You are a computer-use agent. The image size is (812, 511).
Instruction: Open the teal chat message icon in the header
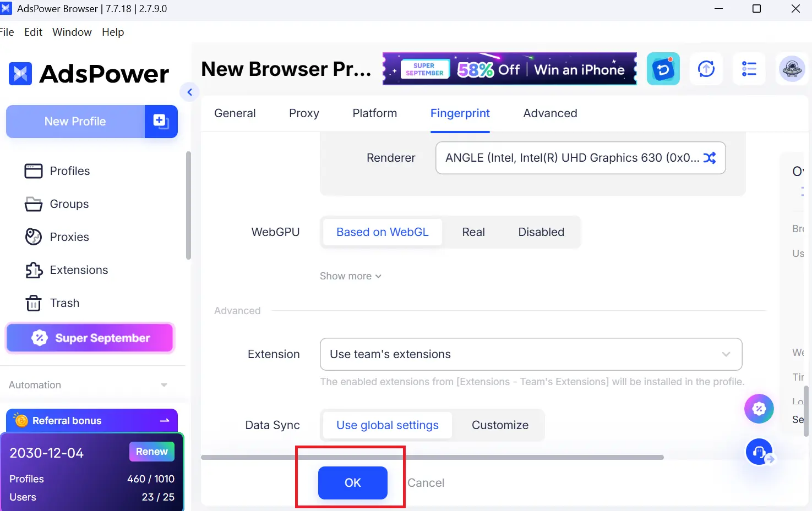click(x=663, y=69)
